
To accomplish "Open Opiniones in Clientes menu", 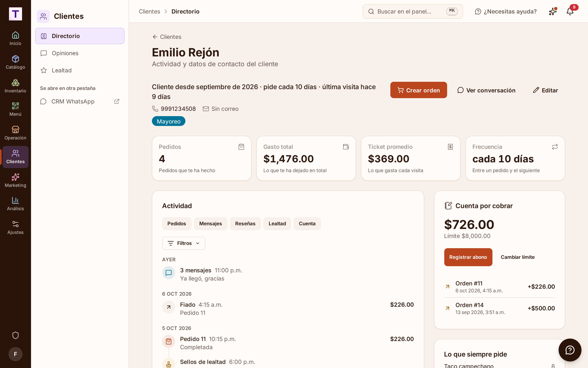I will 80,53.
